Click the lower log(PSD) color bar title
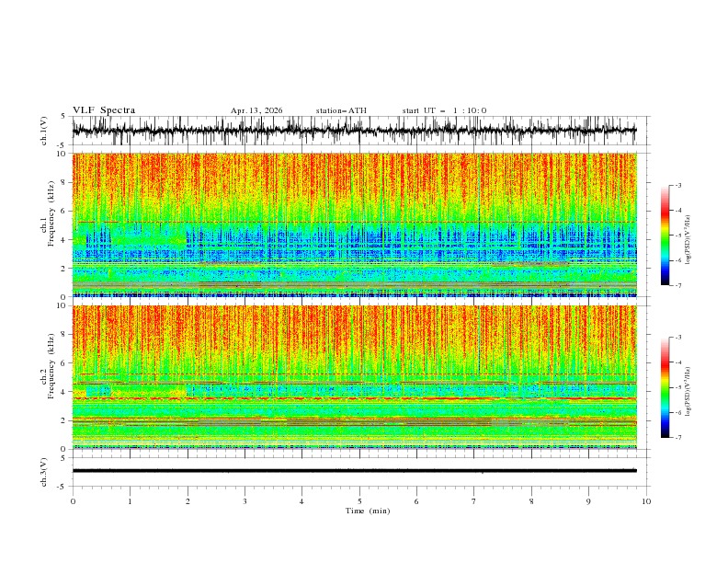This screenshot has width=728, height=563. click(688, 392)
